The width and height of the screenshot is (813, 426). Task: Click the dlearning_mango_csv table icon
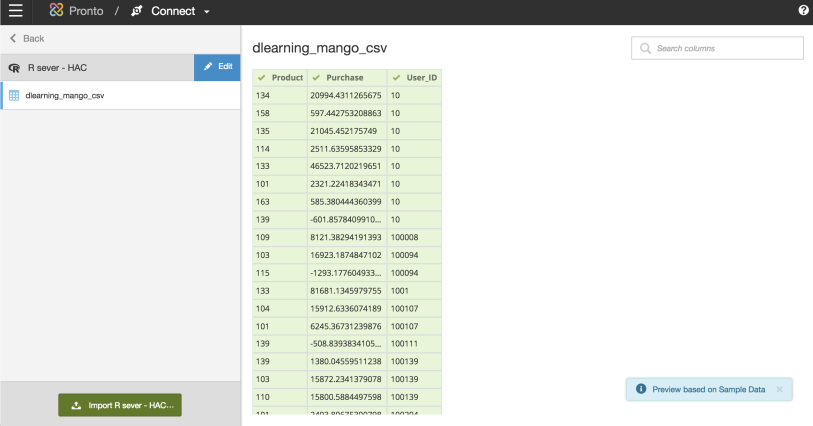click(x=14, y=96)
